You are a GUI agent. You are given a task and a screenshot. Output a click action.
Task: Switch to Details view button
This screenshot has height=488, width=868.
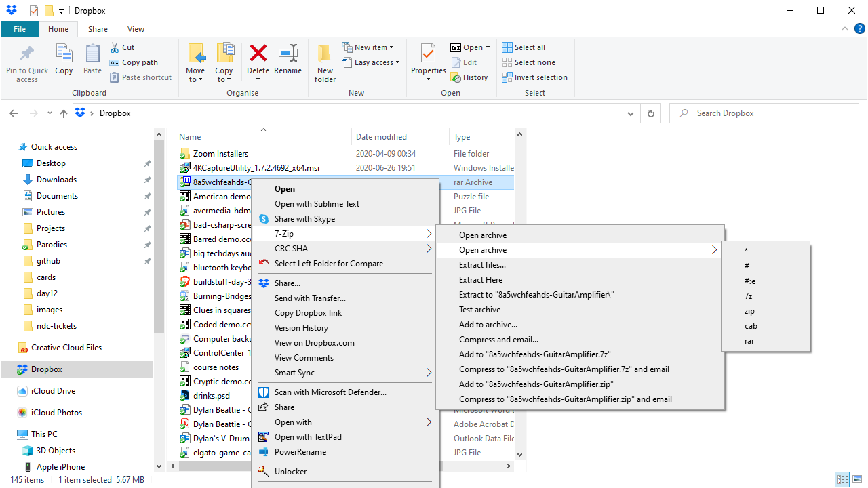point(842,480)
